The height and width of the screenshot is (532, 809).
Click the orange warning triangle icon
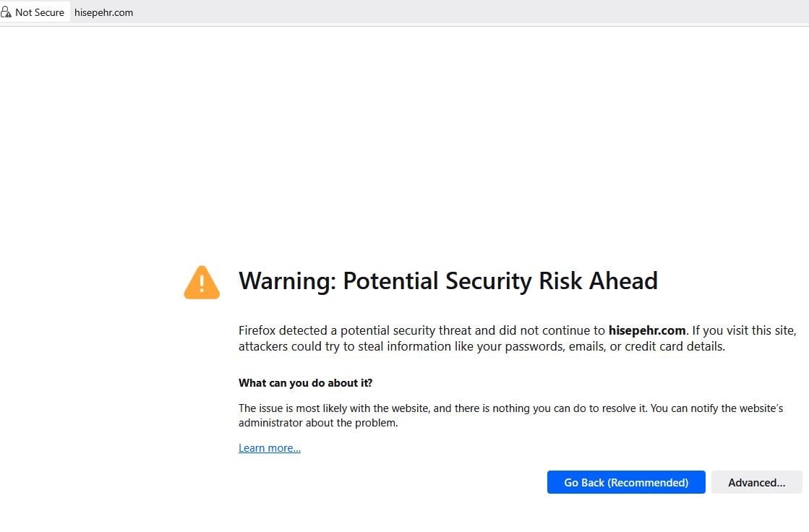[x=202, y=282]
